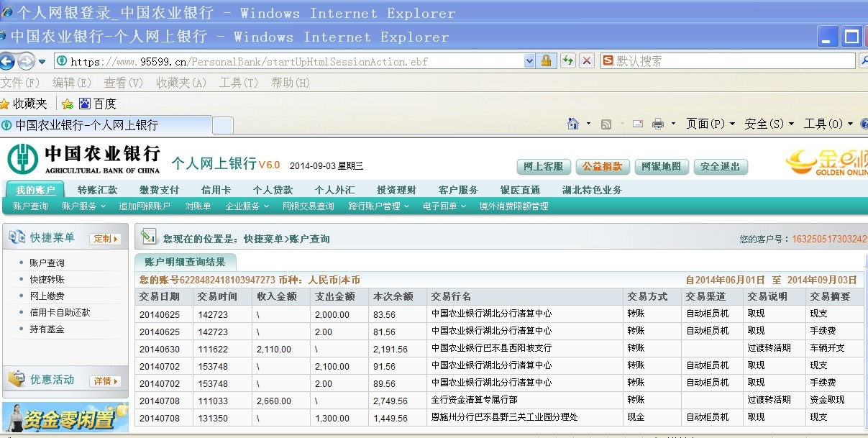Click the security lock icon in address bar
868x438 pixels.
pyautogui.click(x=546, y=61)
